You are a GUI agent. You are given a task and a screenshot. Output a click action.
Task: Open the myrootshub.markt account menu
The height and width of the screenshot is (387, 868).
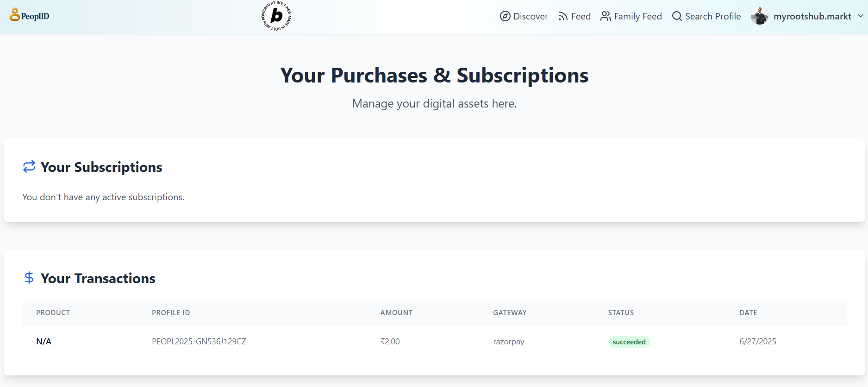click(x=812, y=16)
